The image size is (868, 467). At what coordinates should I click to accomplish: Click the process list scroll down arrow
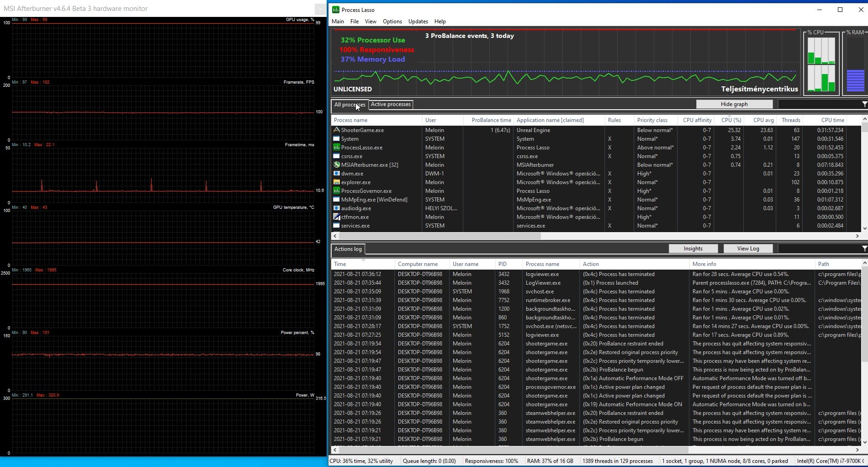[x=864, y=228]
